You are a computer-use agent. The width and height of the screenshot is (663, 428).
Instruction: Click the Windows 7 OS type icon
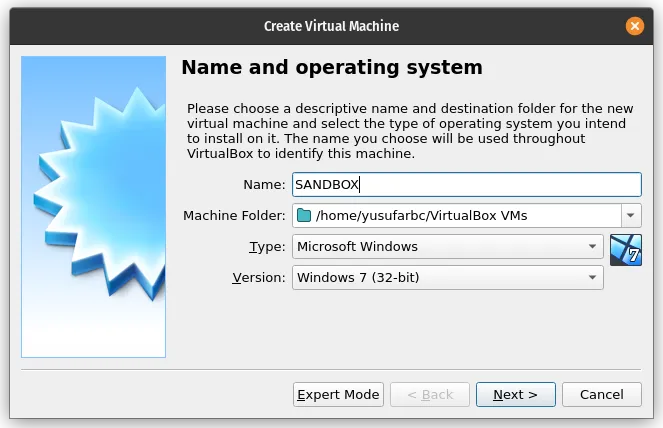(626, 250)
